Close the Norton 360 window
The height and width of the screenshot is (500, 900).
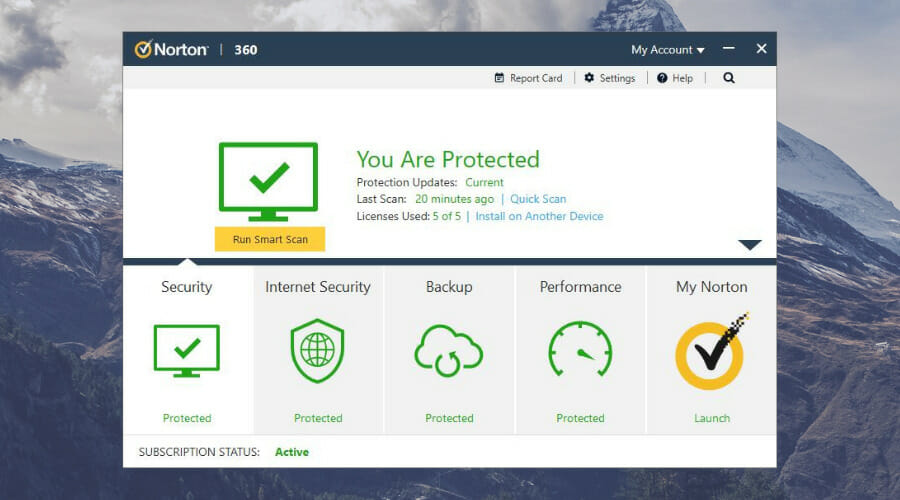click(761, 49)
